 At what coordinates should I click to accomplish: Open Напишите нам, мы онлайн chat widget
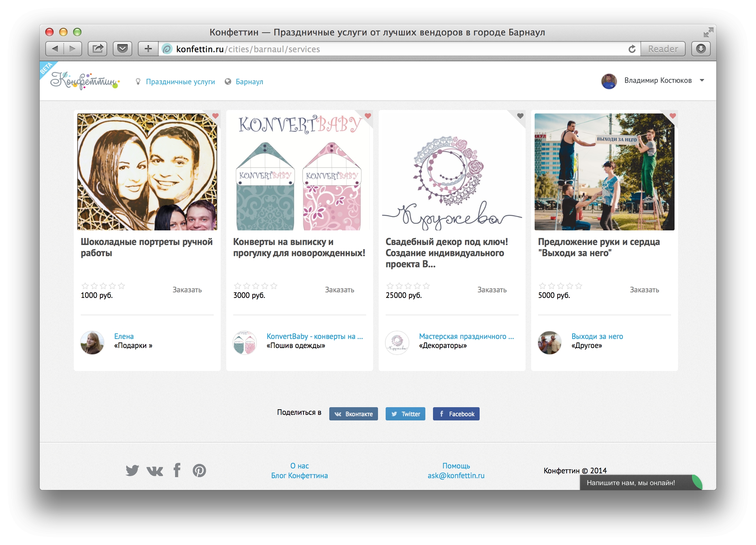click(x=641, y=483)
